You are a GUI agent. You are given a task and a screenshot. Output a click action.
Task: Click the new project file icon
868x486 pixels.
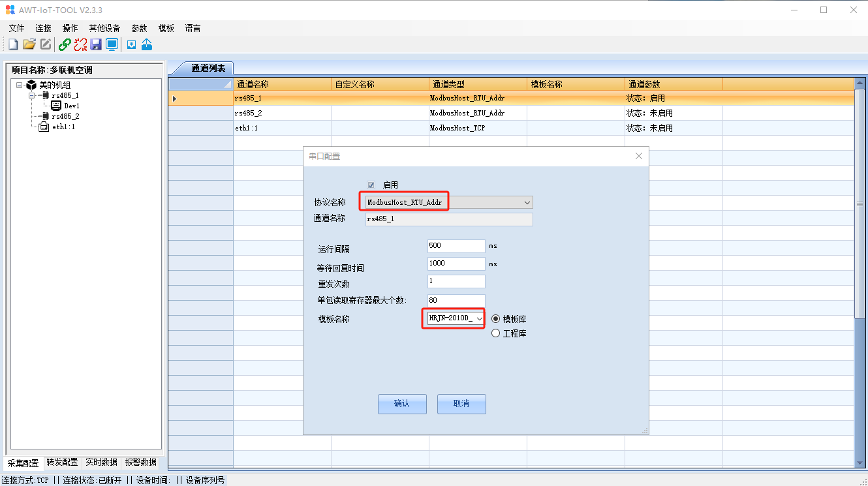pyautogui.click(x=12, y=44)
